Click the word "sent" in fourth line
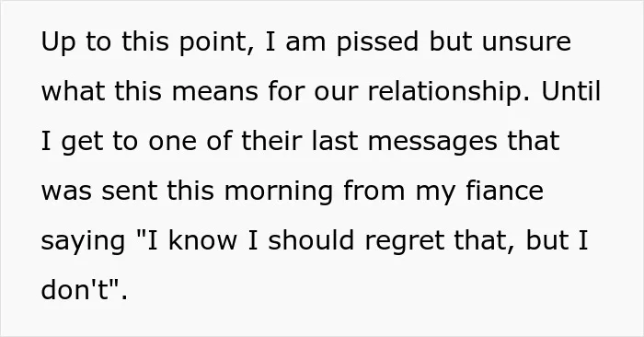Image resolution: width=644 pixels, height=337 pixels. [x=130, y=192]
